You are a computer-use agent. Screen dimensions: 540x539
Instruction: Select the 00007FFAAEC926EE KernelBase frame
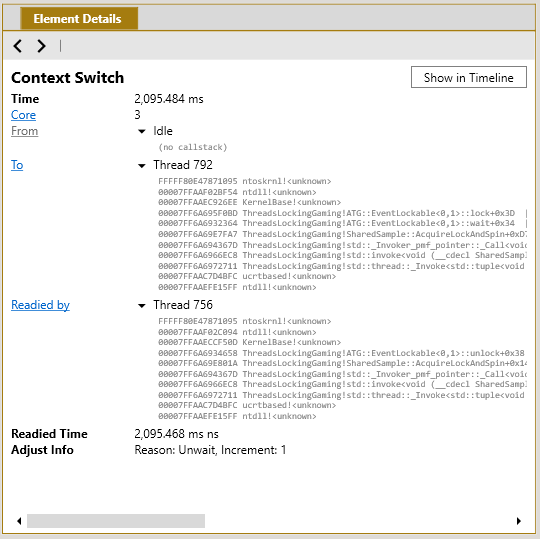click(x=250, y=202)
